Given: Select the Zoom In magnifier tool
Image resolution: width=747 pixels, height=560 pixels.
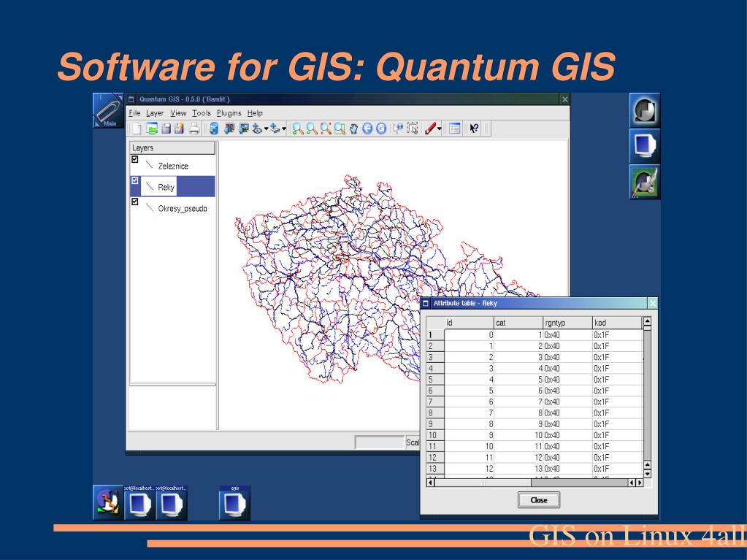Looking at the screenshot, I should (x=297, y=128).
